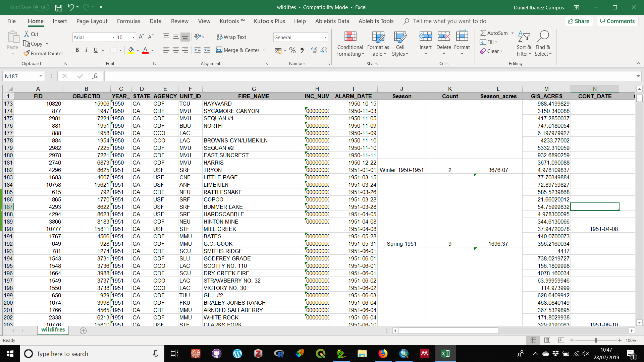Click the Increase Decimal icon
The image size is (644, 362).
coord(314,50)
